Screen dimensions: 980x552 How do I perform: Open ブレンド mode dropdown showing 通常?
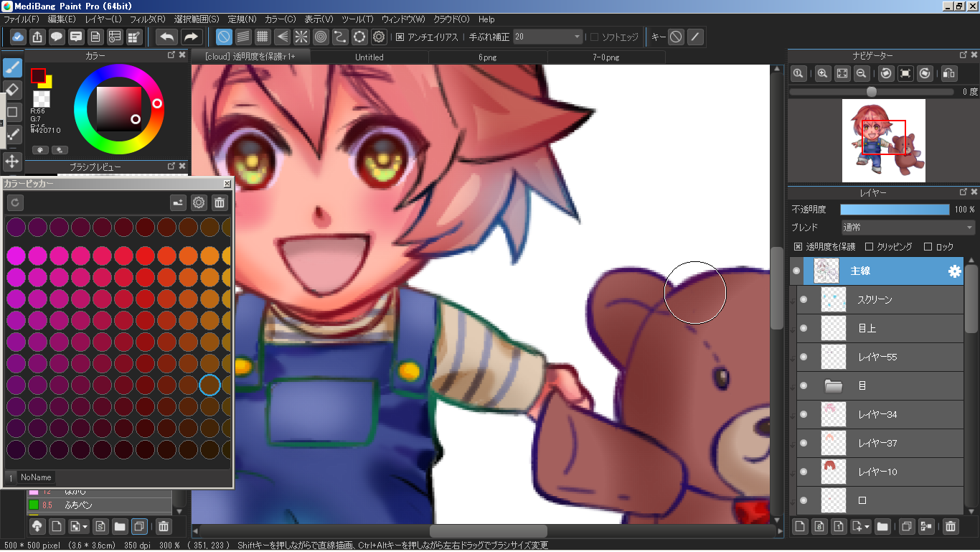click(908, 228)
